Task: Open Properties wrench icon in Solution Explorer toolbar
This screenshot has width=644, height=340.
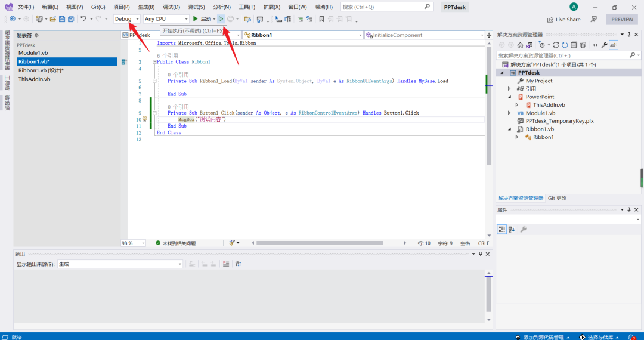Action: click(604, 45)
